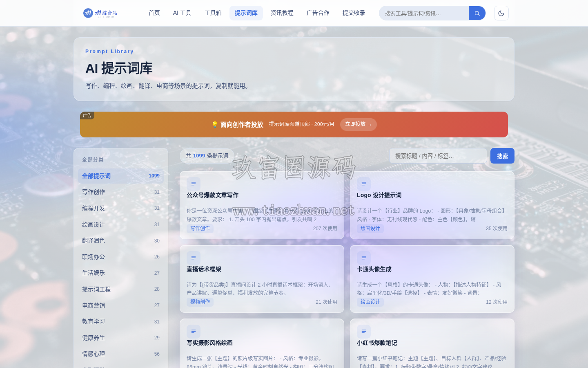Click the AI综合站 site logo
The image size is (588, 368).
click(100, 13)
